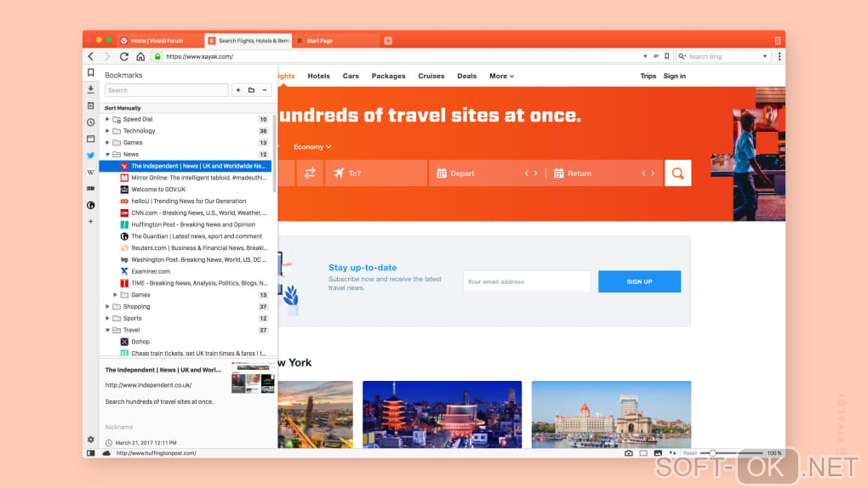Click the Trips link

(x=648, y=76)
